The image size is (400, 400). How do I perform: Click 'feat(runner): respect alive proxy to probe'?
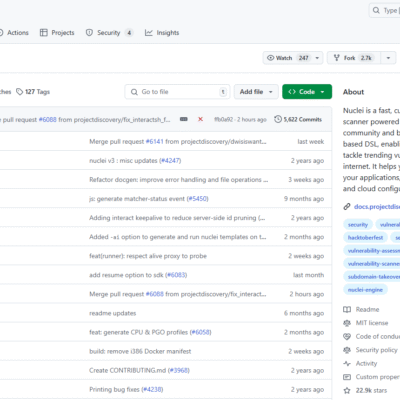[x=148, y=256]
